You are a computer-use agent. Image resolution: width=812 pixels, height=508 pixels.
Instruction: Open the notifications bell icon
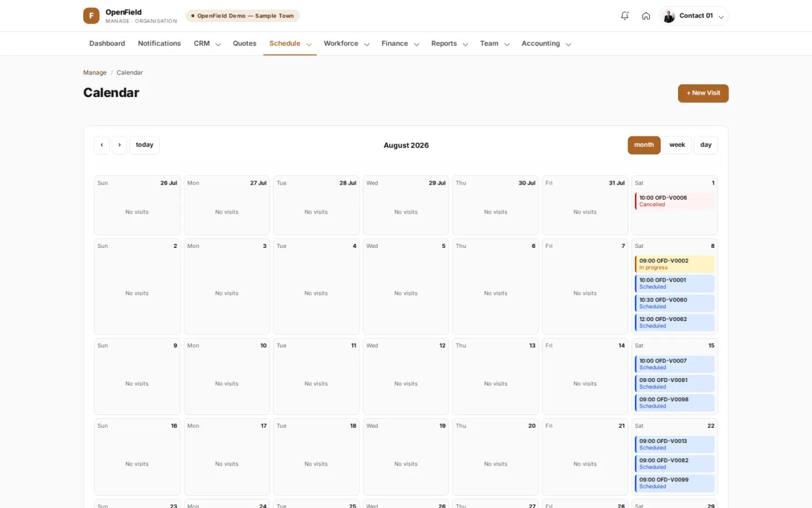coord(625,16)
